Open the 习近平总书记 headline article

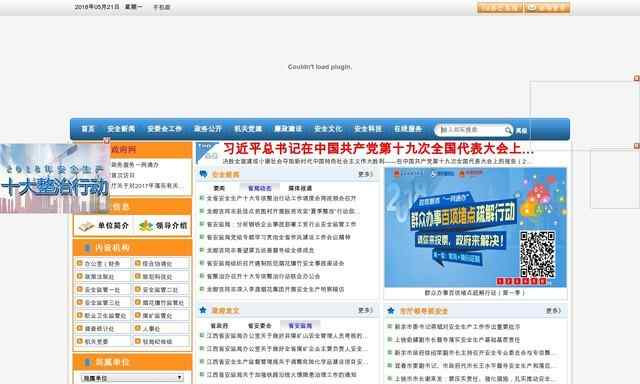pyautogui.click(x=378, y=149)
